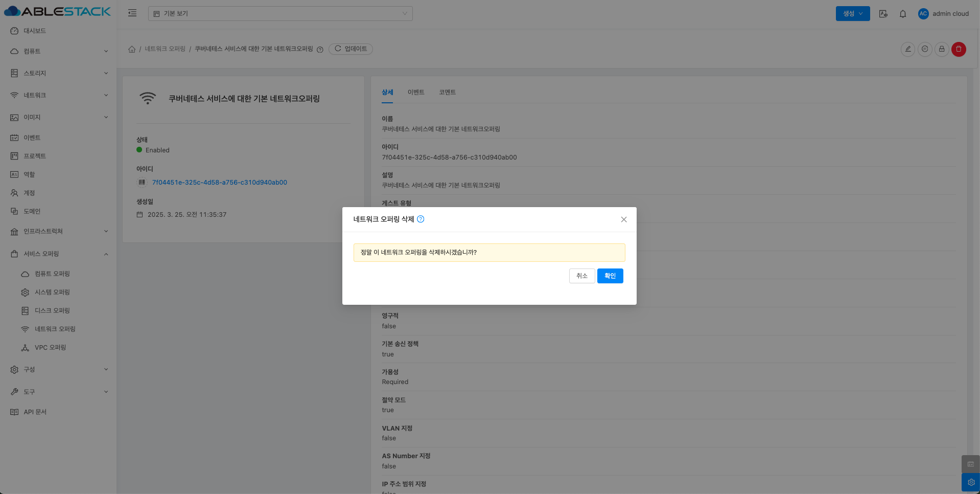Click the lock icon in action toolbar
The image size is (980, 494).
click(x=942, y=49)
